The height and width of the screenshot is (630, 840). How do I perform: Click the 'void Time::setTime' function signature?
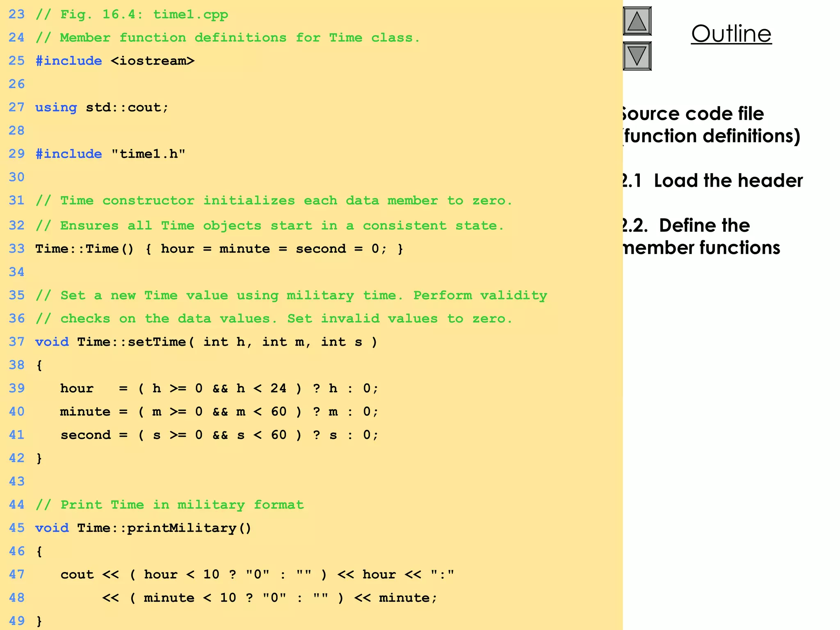click(206, 342)
